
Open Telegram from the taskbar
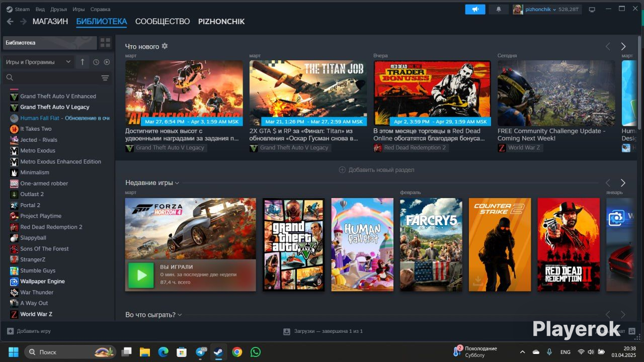coord(201,352)
